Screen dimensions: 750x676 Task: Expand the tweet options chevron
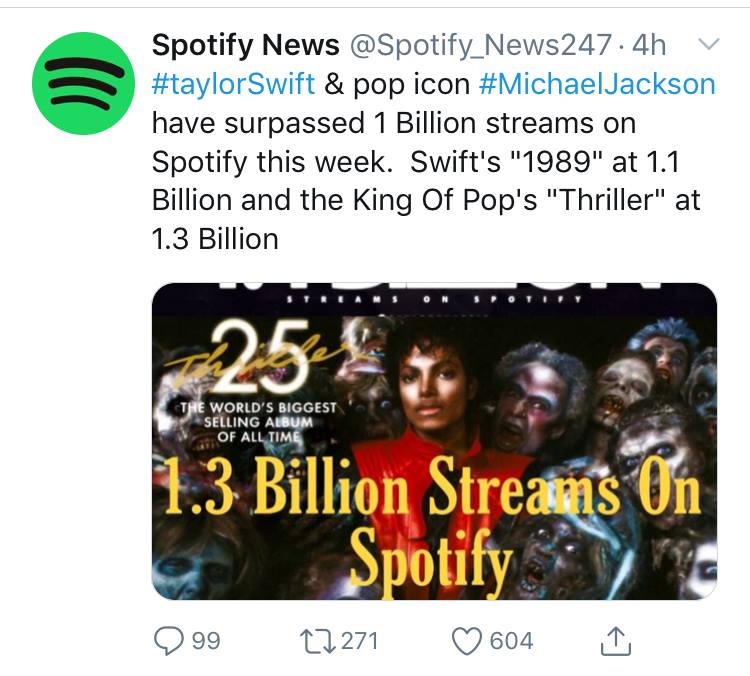[x=708, y=44]
